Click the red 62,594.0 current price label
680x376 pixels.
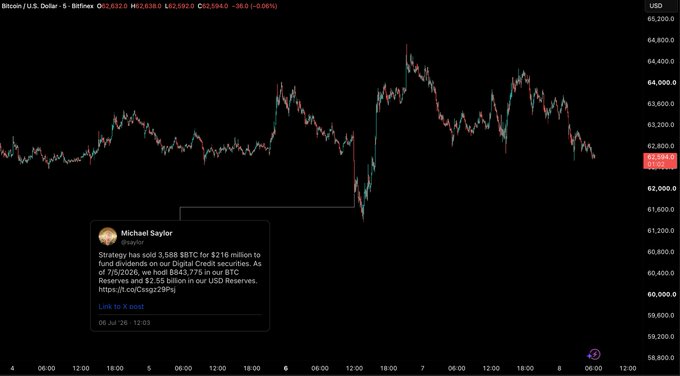click(x=660, y=160)
